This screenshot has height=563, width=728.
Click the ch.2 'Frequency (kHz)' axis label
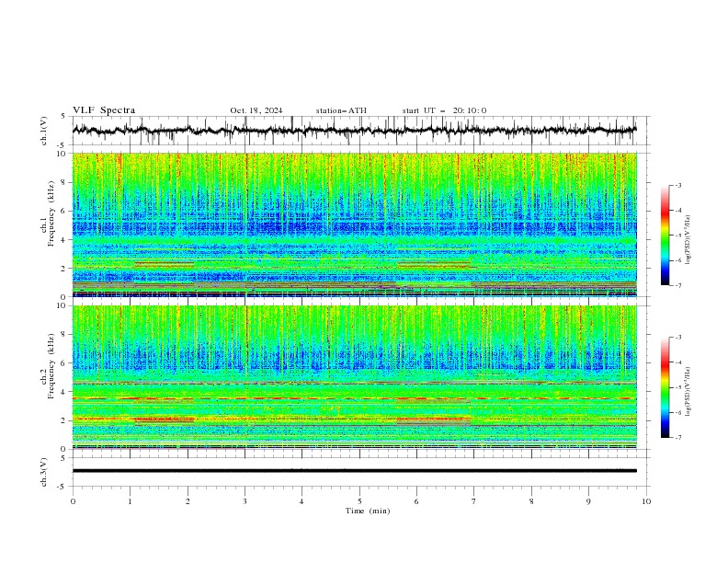pyautogui.click(x=51, y=365)
